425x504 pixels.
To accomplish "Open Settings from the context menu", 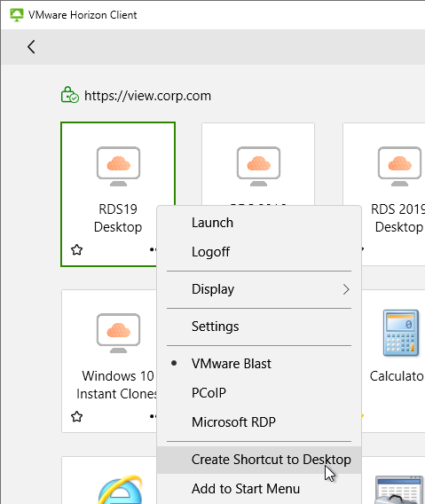I will 259,327.
